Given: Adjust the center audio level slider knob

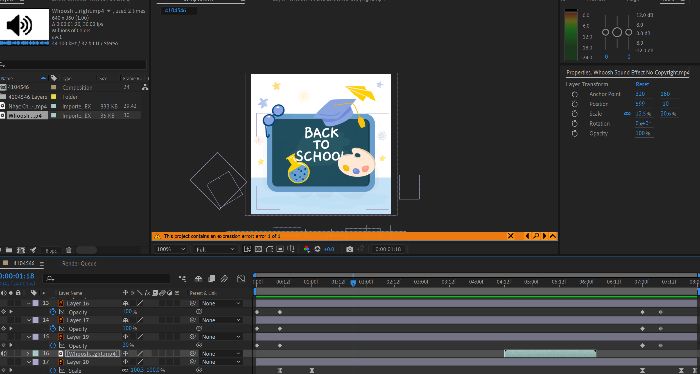Looking at the screenshot, I should [x=617, y=32].
